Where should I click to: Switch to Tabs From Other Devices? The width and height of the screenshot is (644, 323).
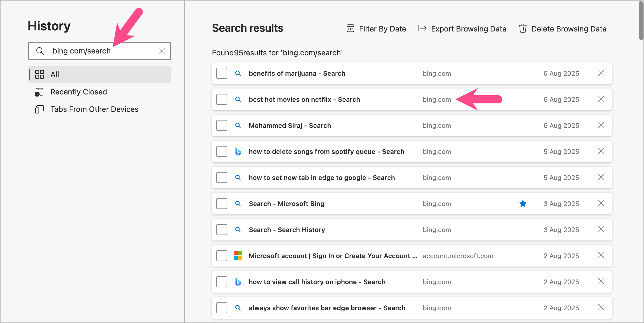tap(94, 109)
